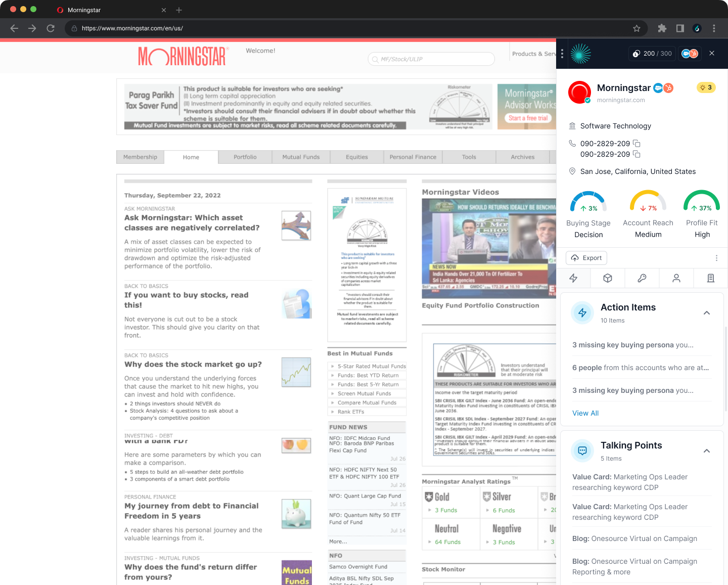Switch to the cube Products tab
728x585 pixels.
click(608, 278)
